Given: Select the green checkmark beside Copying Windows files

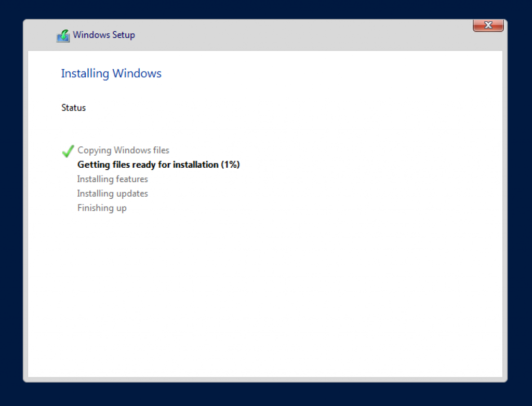Looking at the screenshot, I should coord(68,150).
